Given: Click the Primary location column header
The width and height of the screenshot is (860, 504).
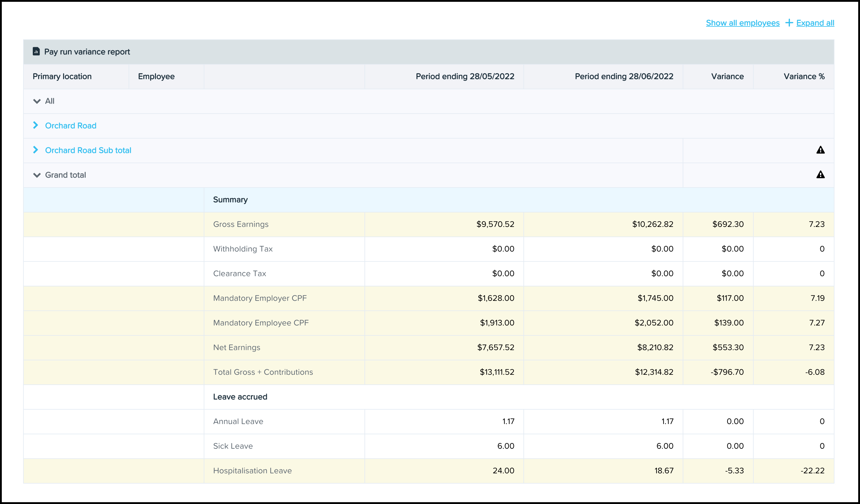Looking at the screenshot, I should (62, 76).
